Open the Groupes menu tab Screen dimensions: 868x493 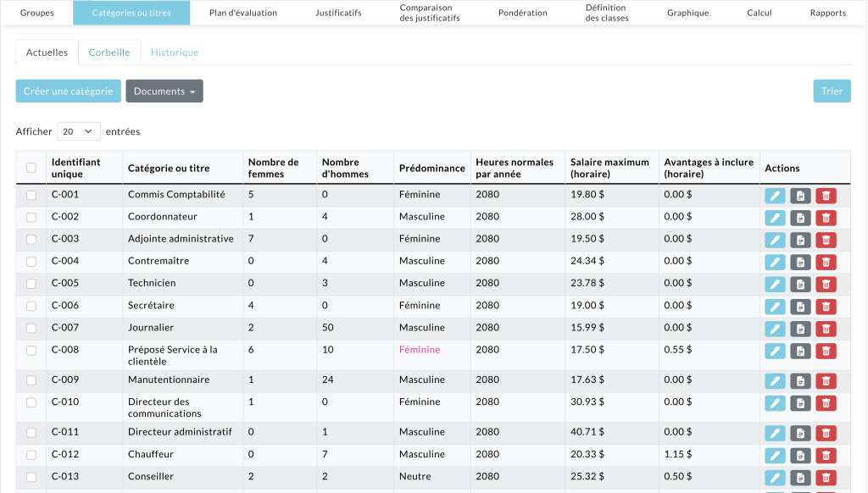pos(37,13)
